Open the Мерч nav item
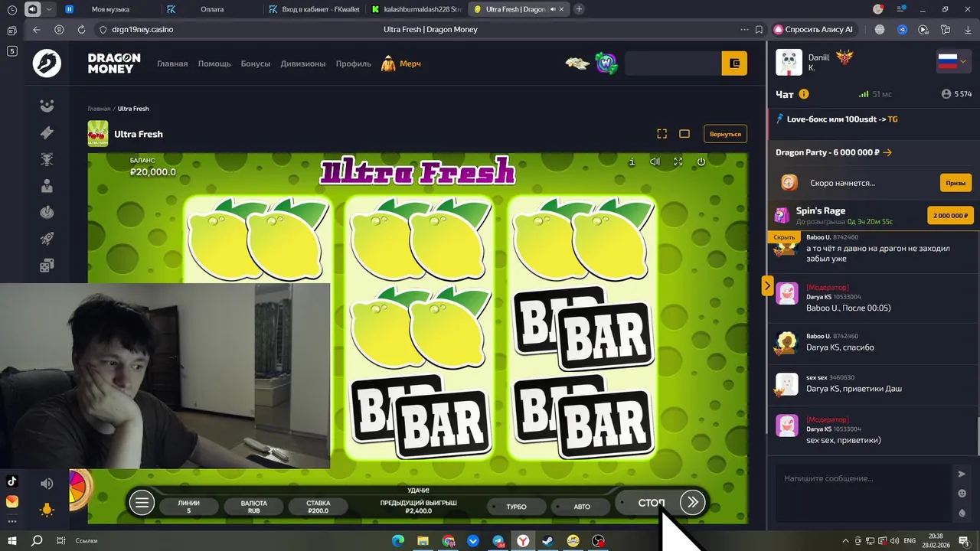 pyautogui.click(x=401, y=64)
